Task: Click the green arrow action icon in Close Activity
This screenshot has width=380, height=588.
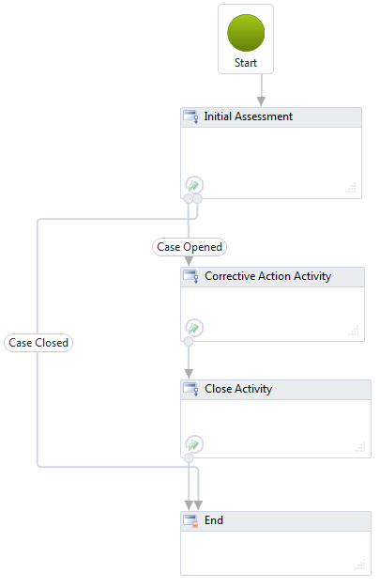Action: 194,444
